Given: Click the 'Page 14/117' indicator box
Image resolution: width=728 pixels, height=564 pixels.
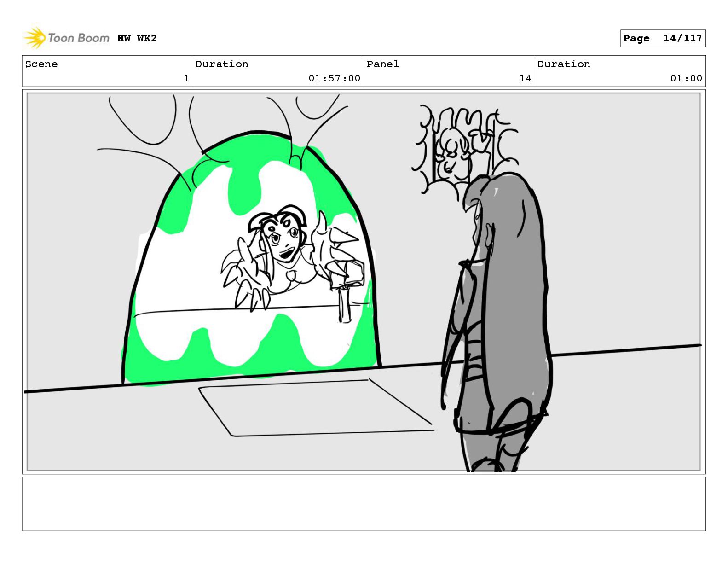Looking at the screenshot, I should [663, 38].
